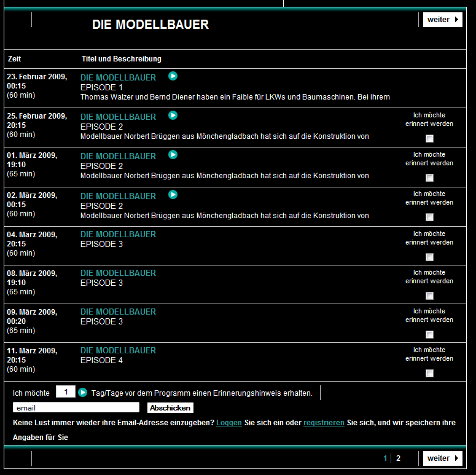Click bottom 'weiter' button
Viewport: 476px width, 475px height.
(442, 458)
